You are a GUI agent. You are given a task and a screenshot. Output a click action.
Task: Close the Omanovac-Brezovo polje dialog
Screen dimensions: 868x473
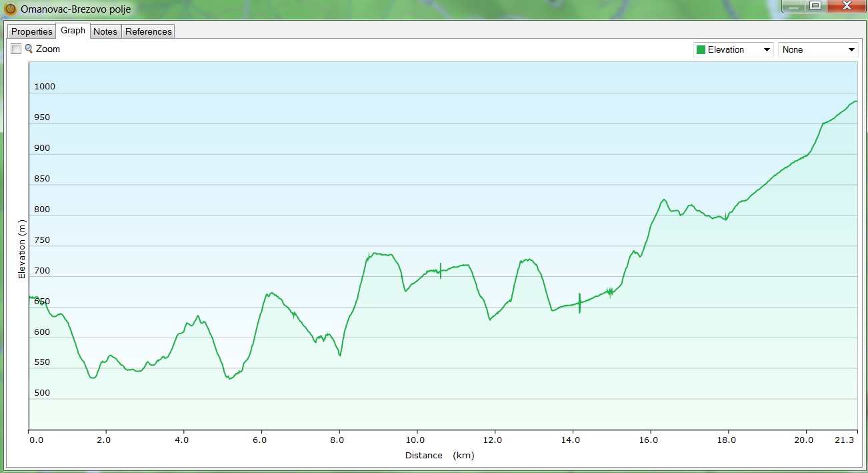[846, 7]
